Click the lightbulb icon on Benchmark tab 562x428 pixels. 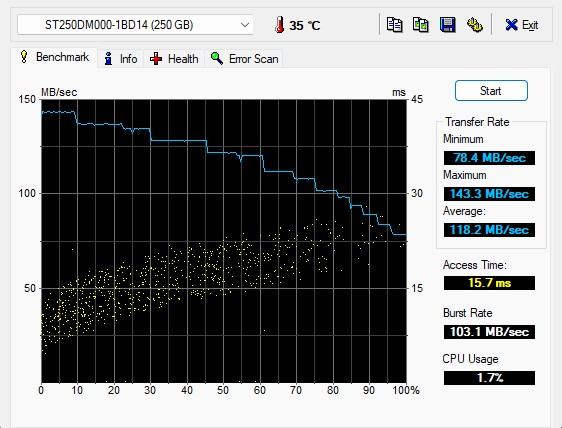(24, 57)
